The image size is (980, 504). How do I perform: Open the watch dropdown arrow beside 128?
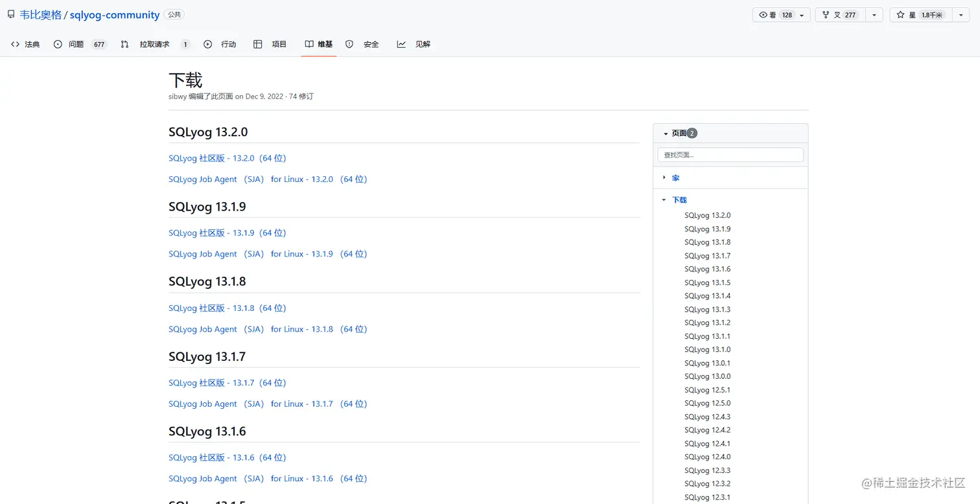pos(802,15)
